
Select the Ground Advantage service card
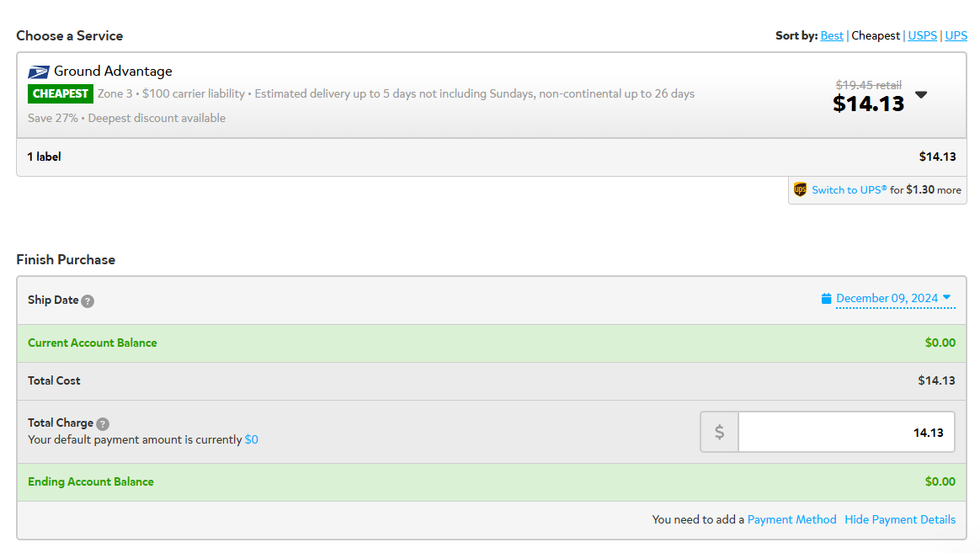click(491, 95)
